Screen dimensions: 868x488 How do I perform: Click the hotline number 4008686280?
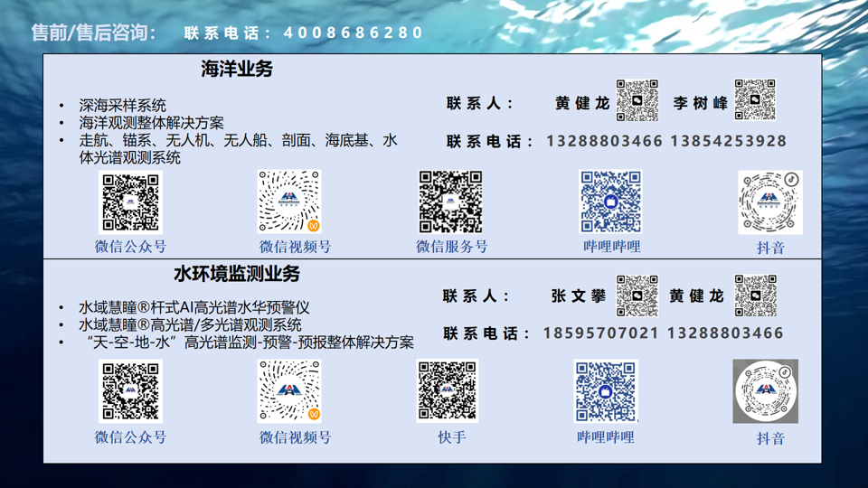pyautogui.click(x=354, y=33)
